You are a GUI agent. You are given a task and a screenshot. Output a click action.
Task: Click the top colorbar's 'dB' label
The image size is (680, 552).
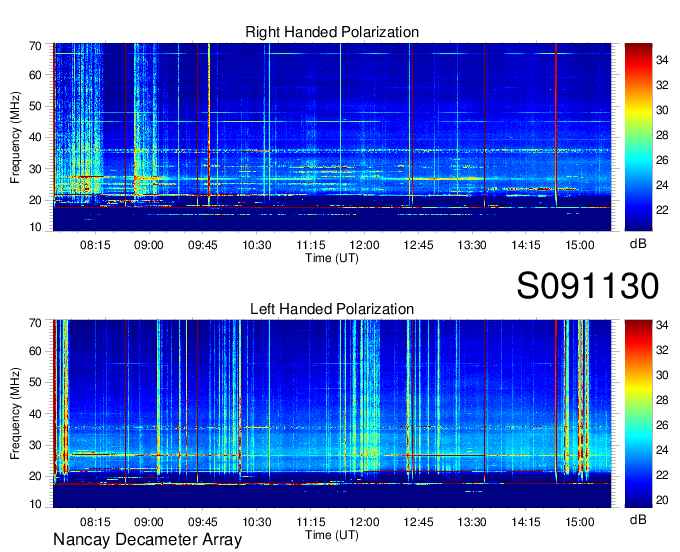pos(638,244)
